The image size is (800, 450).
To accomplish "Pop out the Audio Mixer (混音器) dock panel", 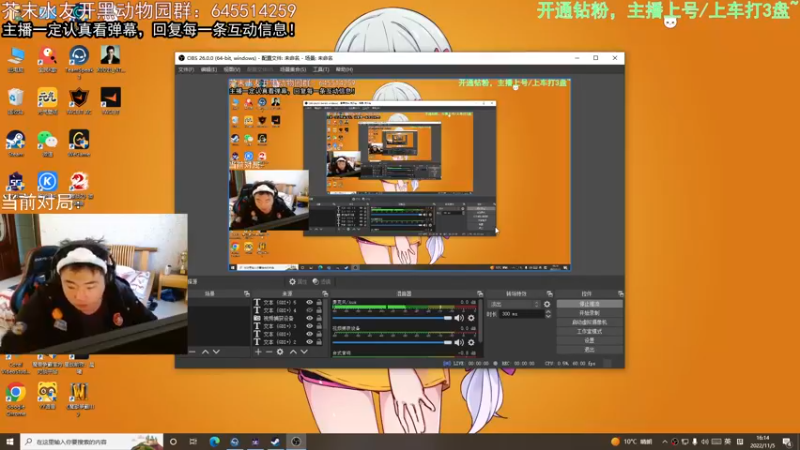I will point(480,294).
